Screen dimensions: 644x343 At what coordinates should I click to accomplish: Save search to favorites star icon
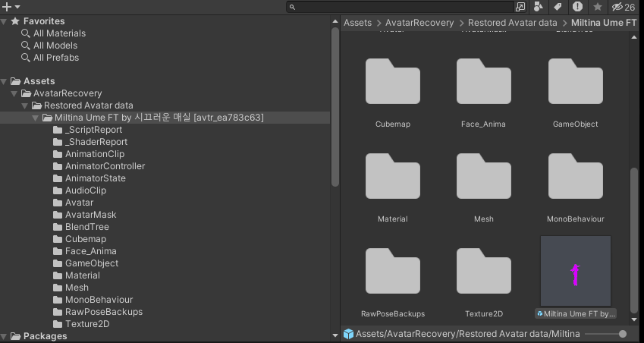click(x=598, y=7)
